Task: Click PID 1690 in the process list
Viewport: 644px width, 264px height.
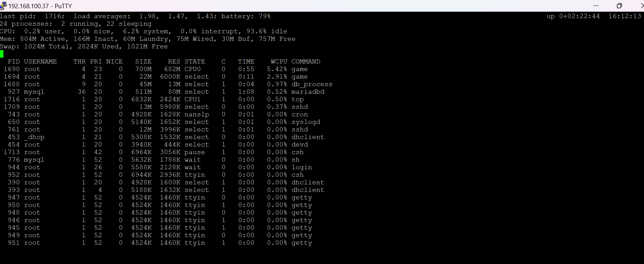Action: [x=12, y=69]
